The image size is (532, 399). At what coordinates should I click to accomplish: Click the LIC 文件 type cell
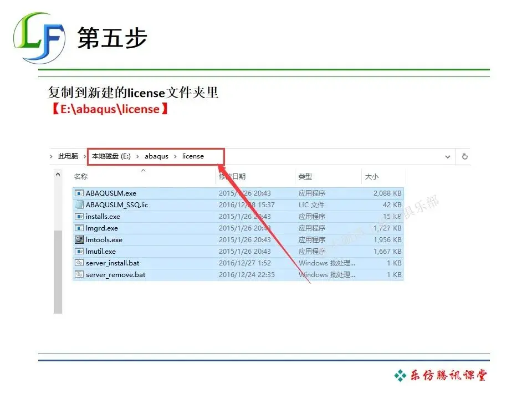tap(311, 204)
